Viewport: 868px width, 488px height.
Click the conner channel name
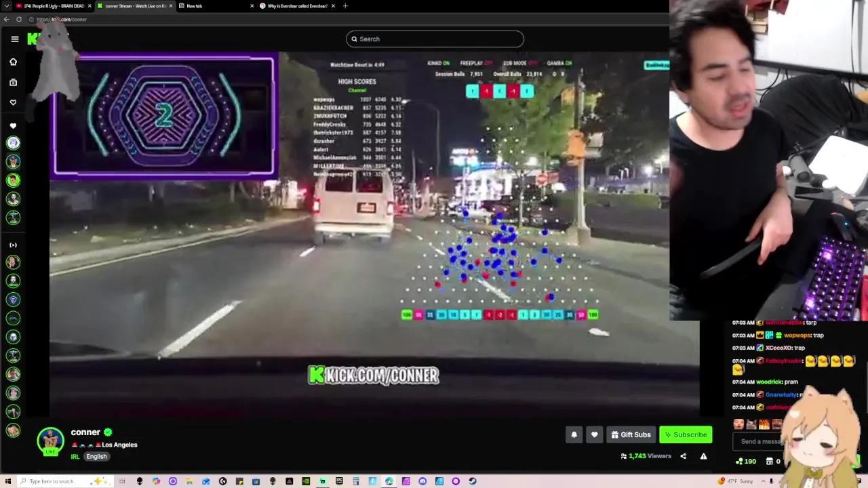(85, 432)
